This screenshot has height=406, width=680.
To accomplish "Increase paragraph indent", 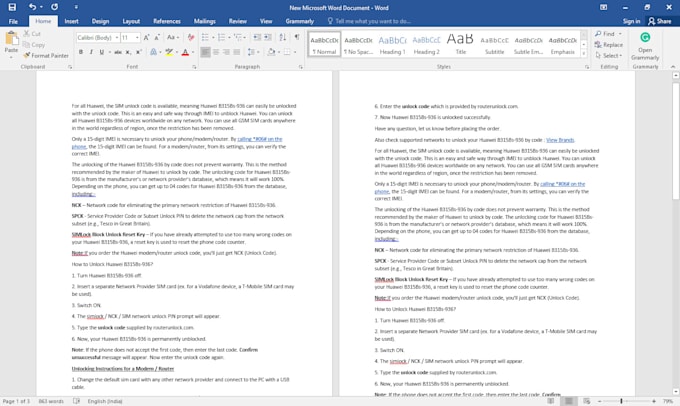I will coord(268,38).
